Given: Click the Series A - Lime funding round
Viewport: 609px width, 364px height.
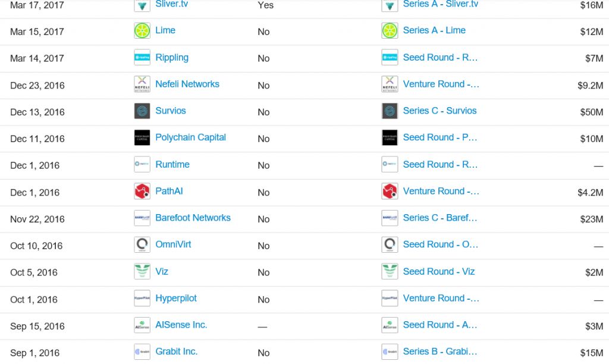Looking at the screenshot, I should [x=434, y=30].
